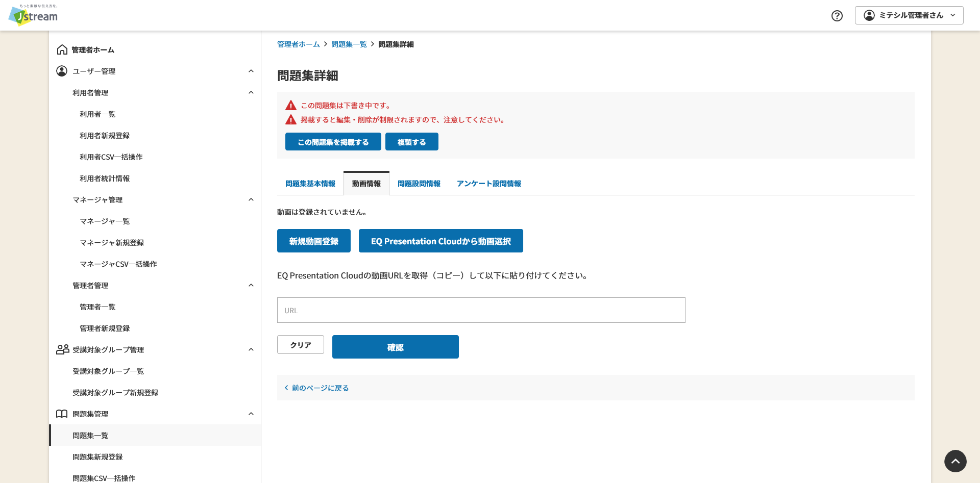The width and height of the screenshot is (980, 483).
Task: Open マネージャ一覧 in sidebar
Action: tap(105, 221)
